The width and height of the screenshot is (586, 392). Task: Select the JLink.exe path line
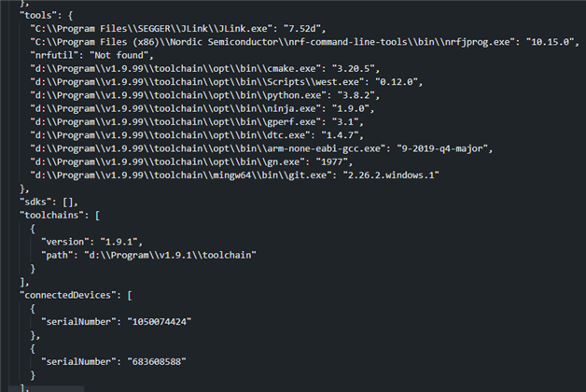[178, 29]
